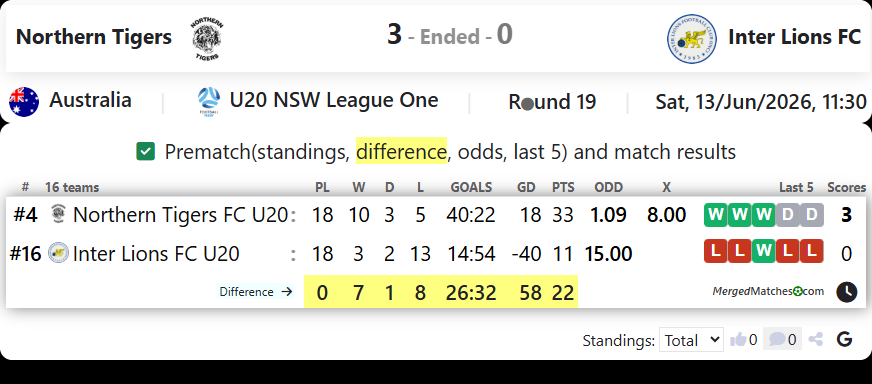Uncheck the Prematch standings checkbox
872x384 pixels.
pos(145,151)
